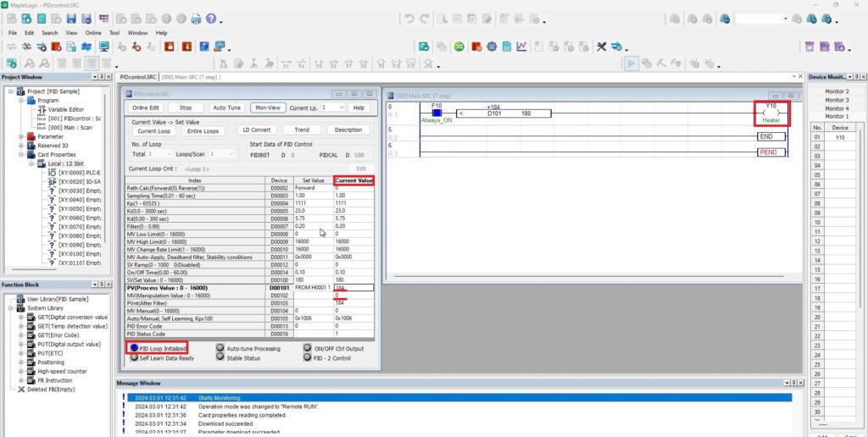
Task: Select '[001] PIDcontrol' in project tree
Action: pos(75,119)
